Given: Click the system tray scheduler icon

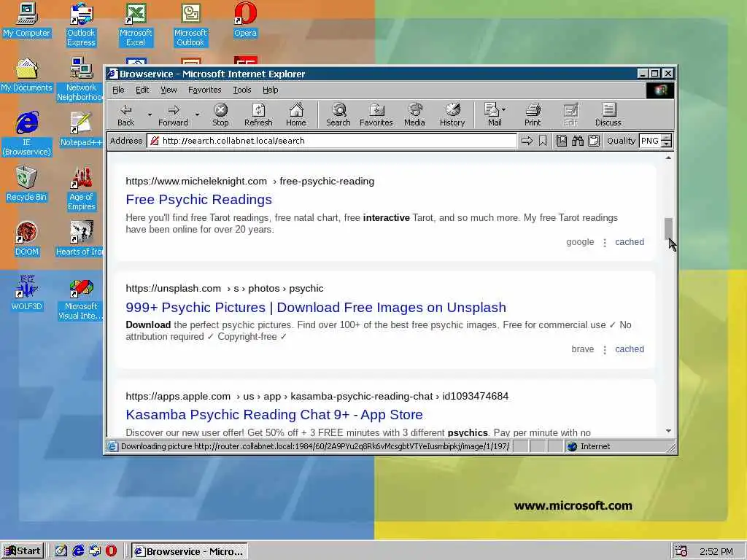Looking at the screenshot, I should click(x=681, y=551).
